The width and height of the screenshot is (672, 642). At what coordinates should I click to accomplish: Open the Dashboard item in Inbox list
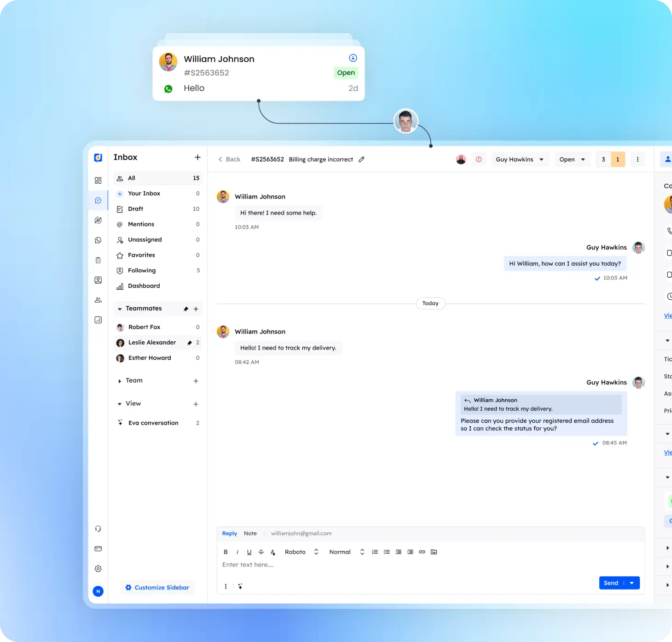click(158, 286)
